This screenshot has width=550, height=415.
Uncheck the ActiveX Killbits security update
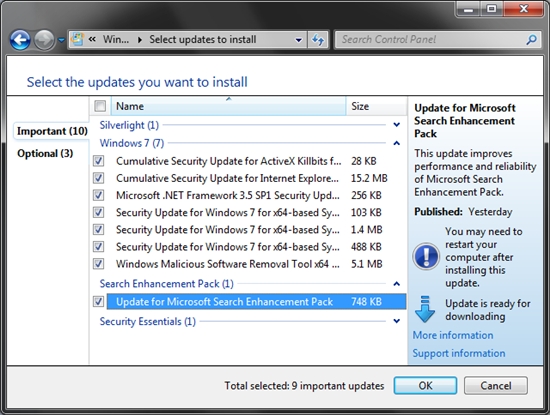tap(99, 161)
